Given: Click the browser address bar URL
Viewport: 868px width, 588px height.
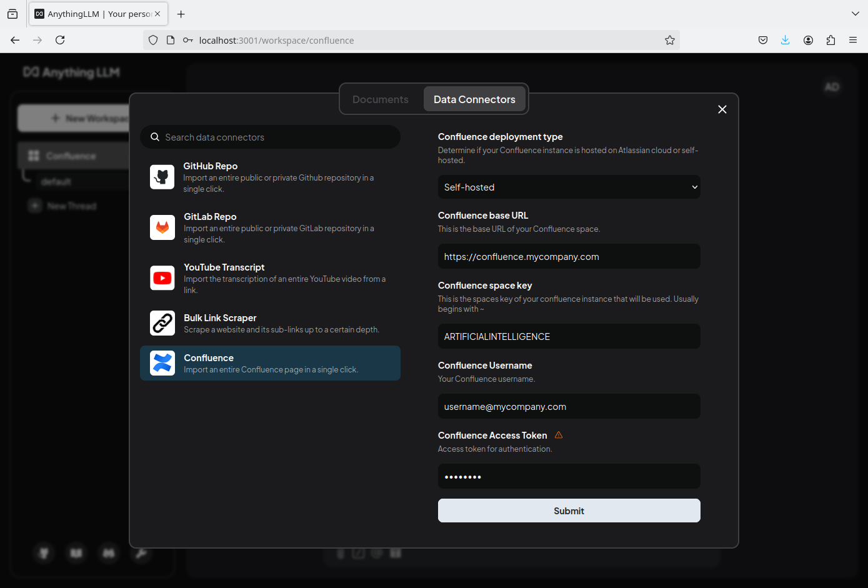Looking at the screenshot, I should point(276,40).
